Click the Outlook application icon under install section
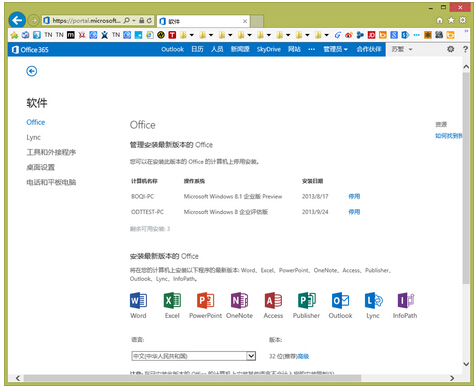 tap(340, 300)
